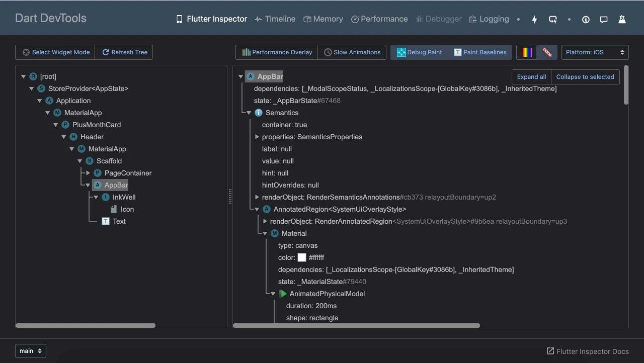Viewport: 644px width, 363px height.
Task: Click the white #ffffff color swatch
Action: tap(302, 257)
